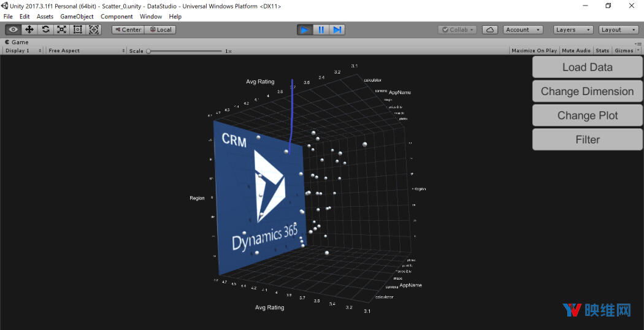The image size is (644, 330).
Task: Select the Scale tool
Action: click(x=61, y=29)
